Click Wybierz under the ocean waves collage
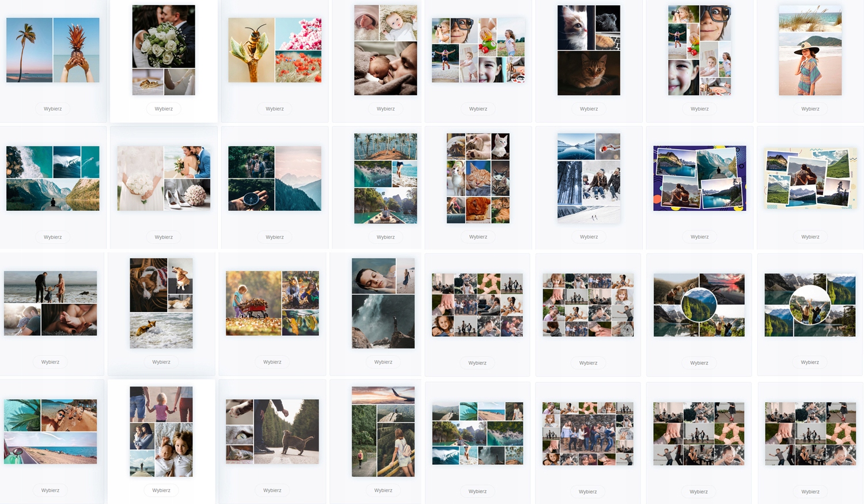 pos(53,237)
